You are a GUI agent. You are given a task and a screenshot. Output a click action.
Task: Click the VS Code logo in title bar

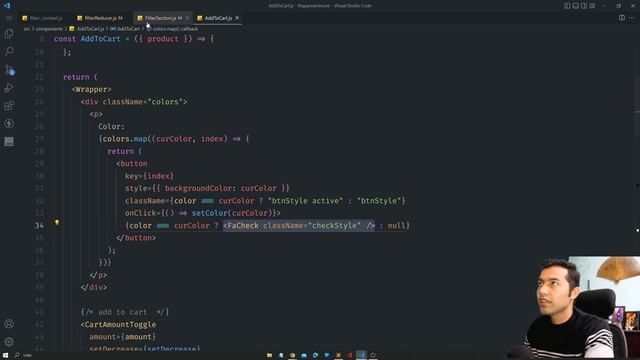(7, 6)
